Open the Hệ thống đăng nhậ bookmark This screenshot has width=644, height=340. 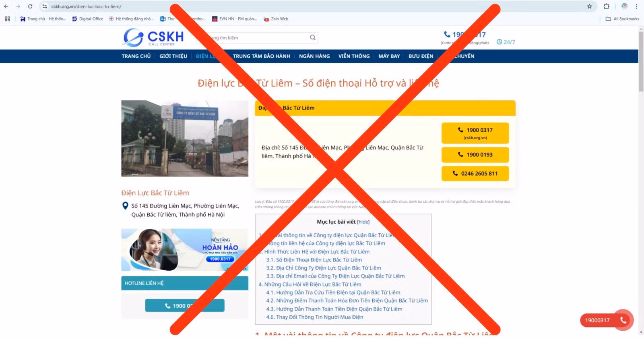coord(131,19)
